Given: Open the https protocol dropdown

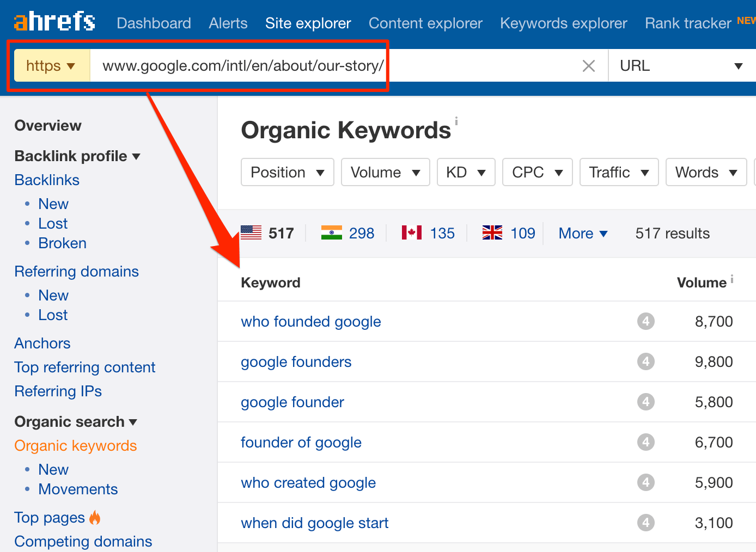Looking at the screenshot, I should pos(51,66).
